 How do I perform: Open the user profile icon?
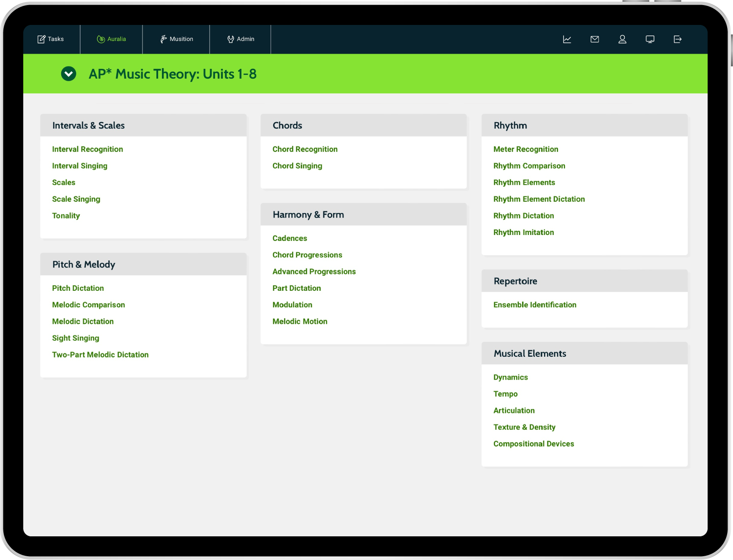(622, 39)
